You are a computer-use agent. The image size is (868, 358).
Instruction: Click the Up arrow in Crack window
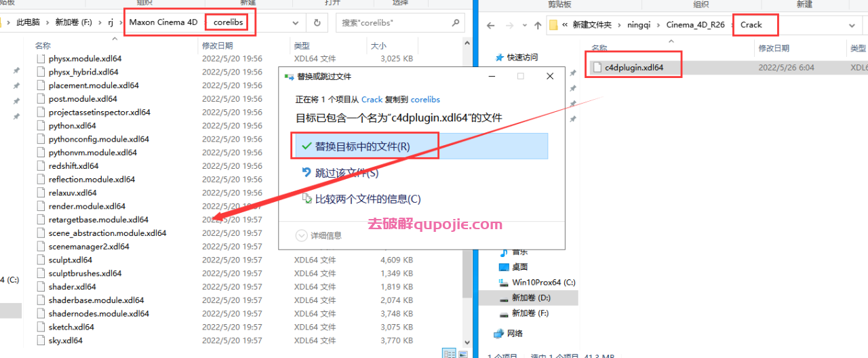(538, 25)
